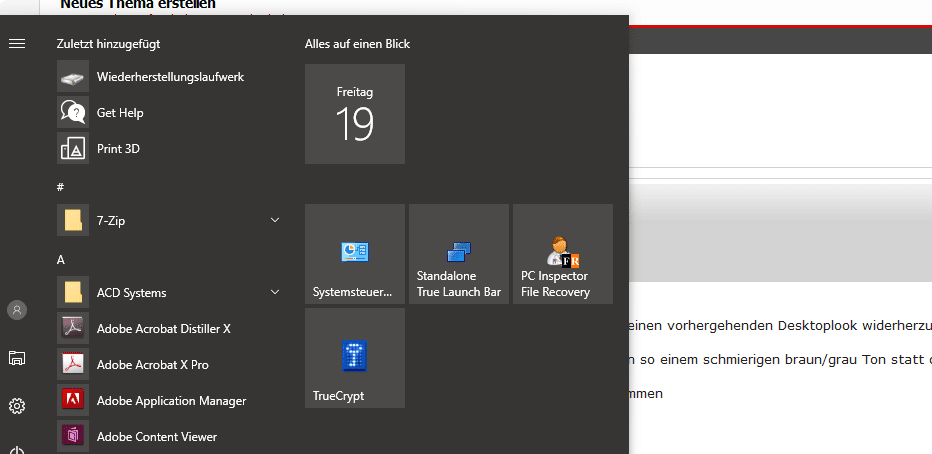Open the user account icon in sidebar
The image size is (932, 454).
(17, 310)
